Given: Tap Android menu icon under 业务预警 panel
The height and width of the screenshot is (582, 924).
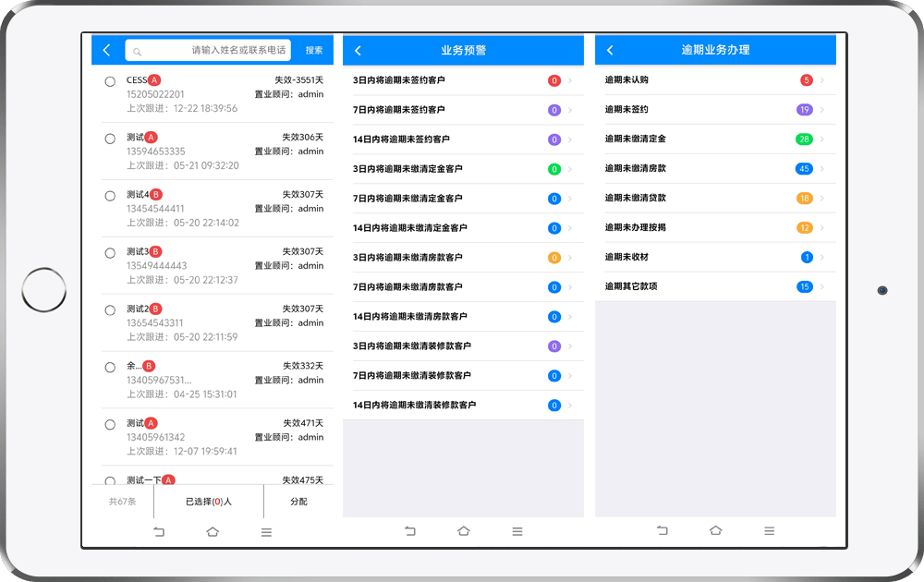Looking at the screenshot, I should coord(517,531).
